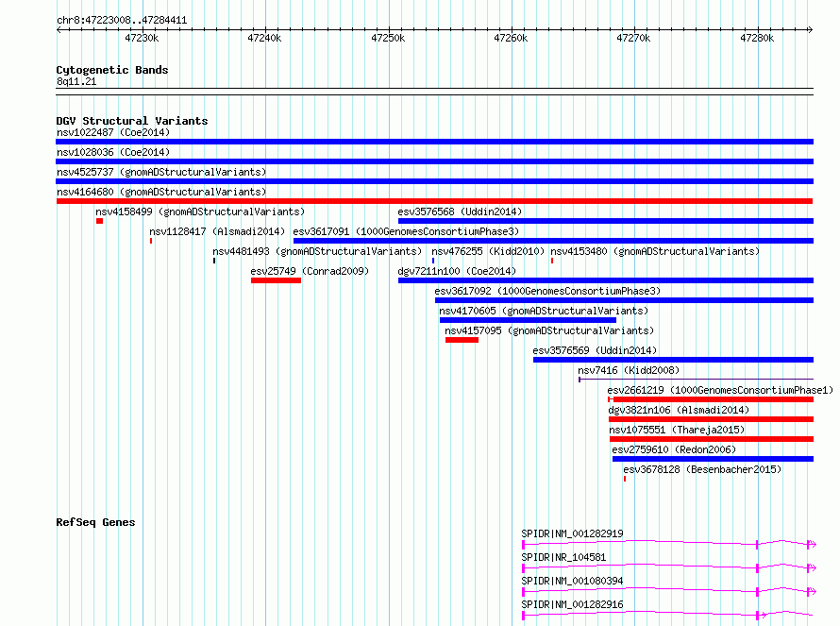Select esv3617092 1000Genomes Phase3 label
The width and height of the screenshot is (840, 626).
pyautogui.click(x=547, y=291)
